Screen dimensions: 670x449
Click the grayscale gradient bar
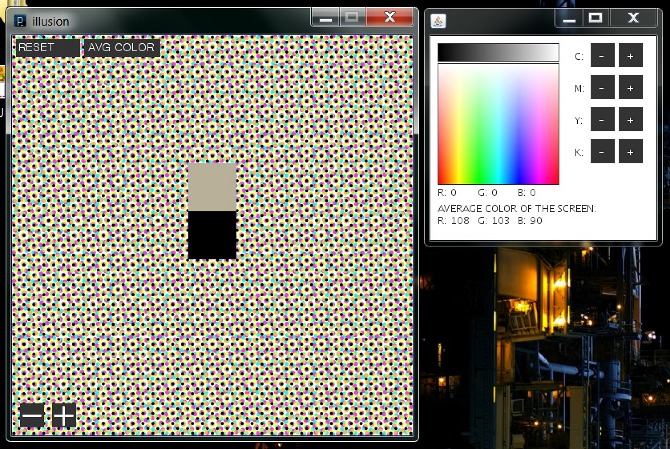[498, 52]
